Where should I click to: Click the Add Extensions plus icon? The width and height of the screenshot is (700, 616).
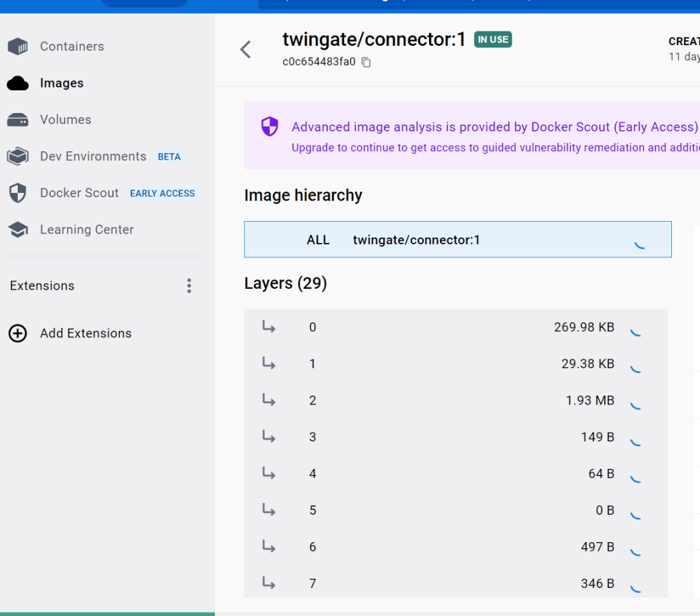(18, 333)
